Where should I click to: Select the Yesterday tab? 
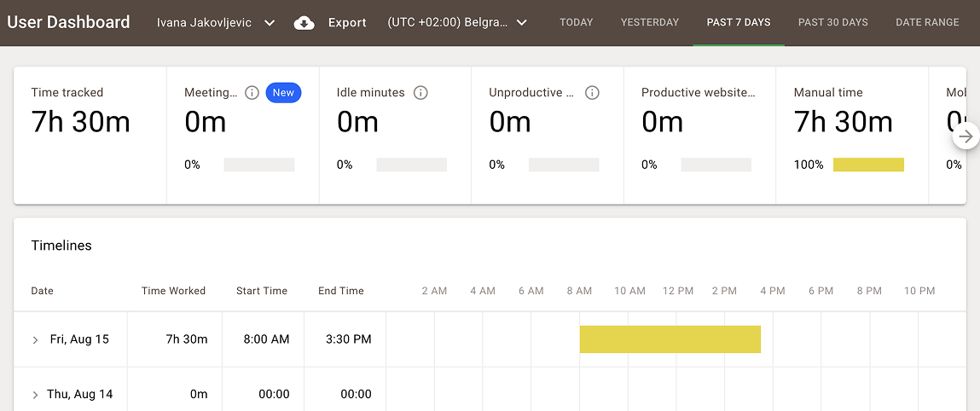pos(650,23)
